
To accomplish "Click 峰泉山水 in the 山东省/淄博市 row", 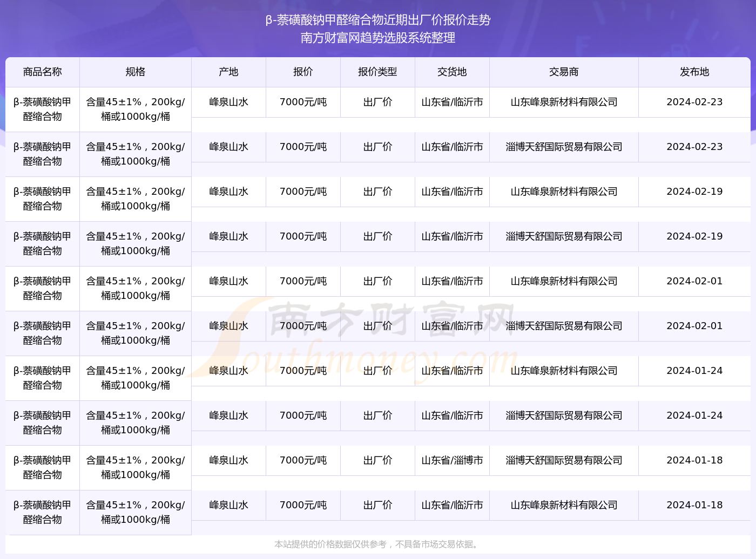I will click(228, 460).
